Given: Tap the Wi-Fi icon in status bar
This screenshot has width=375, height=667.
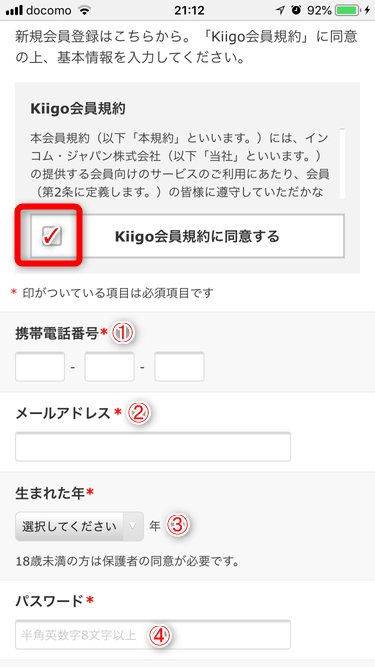Looking at the screenshot, I should coord(85,10).
